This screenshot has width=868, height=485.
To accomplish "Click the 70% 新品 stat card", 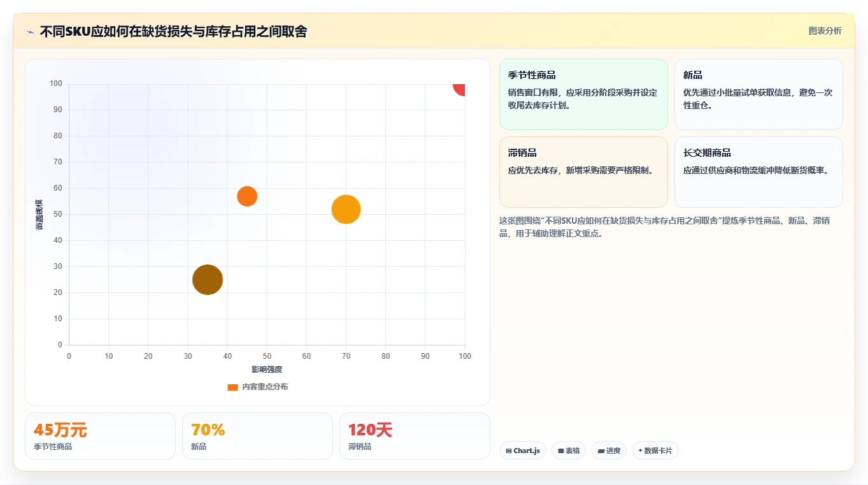I will click(x=257, y=436).
